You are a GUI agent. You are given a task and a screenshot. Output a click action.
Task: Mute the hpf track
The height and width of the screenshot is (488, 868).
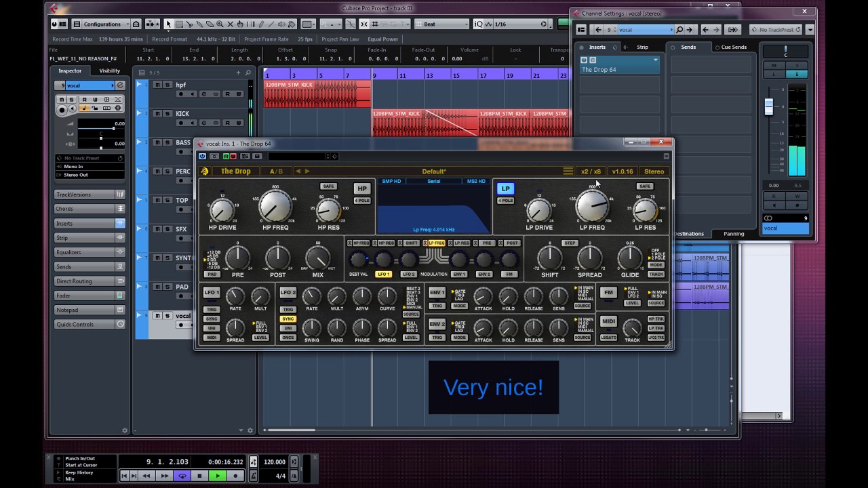[x=157, y=85]
